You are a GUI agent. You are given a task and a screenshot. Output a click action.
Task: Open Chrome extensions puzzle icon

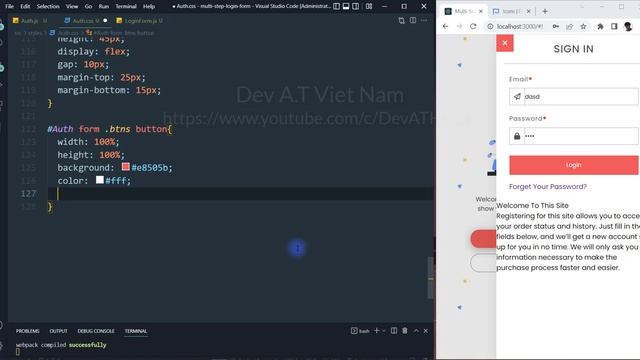point(600,27)
